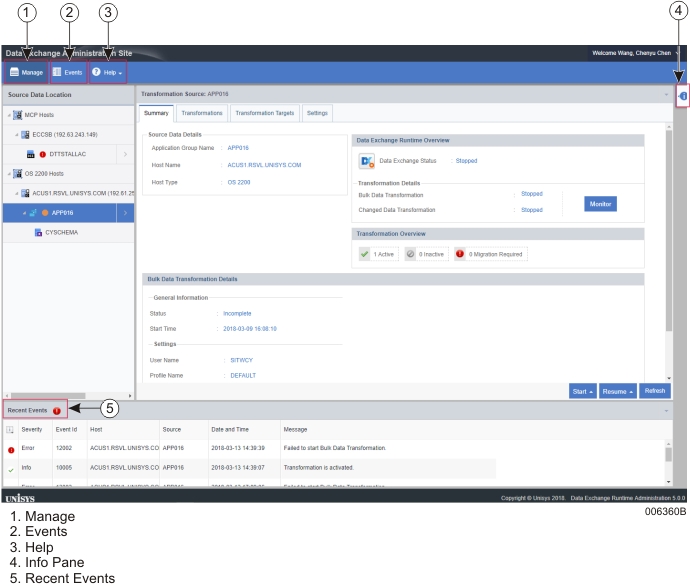Open the Settings tab
690x588 pixels.
tap(317, 113)
